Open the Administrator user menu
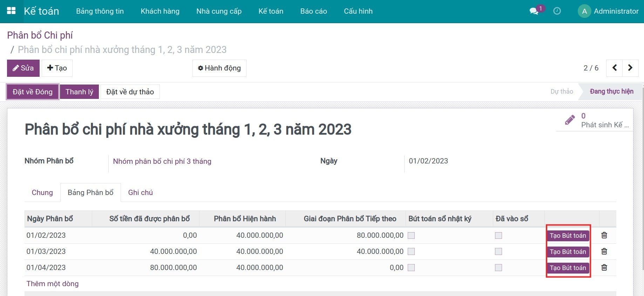This screenshot has height=296, width=644. point(608,11)
